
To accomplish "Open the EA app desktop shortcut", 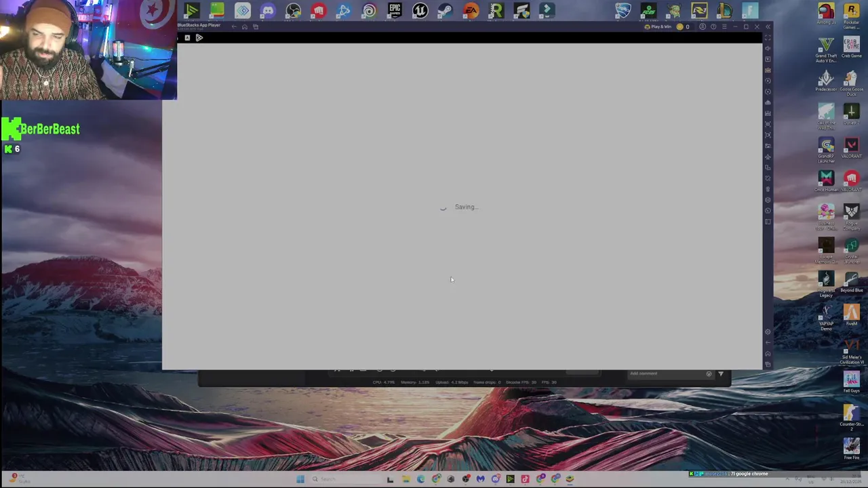I will pos(471,11).
